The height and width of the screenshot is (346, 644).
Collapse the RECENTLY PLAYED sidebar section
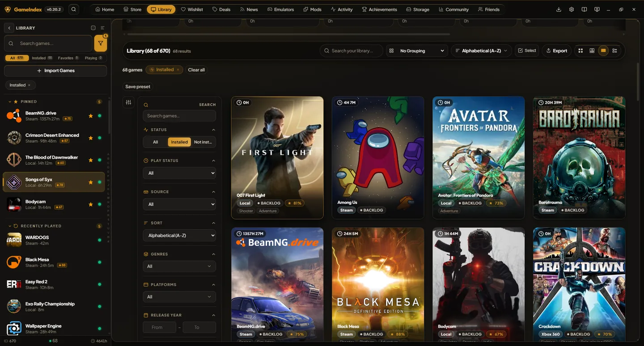click(x=10, y=226)
